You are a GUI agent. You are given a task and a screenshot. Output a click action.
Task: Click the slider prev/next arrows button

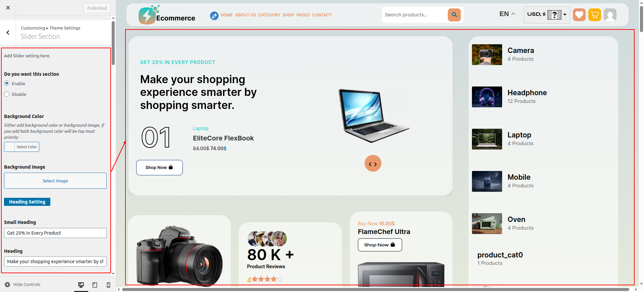pos(373,164)
